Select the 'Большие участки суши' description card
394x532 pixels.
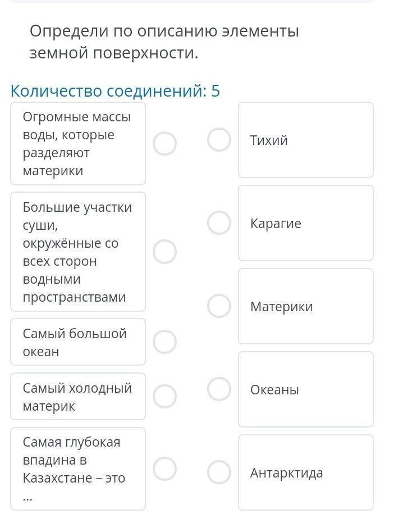click(x=77, y=252)
